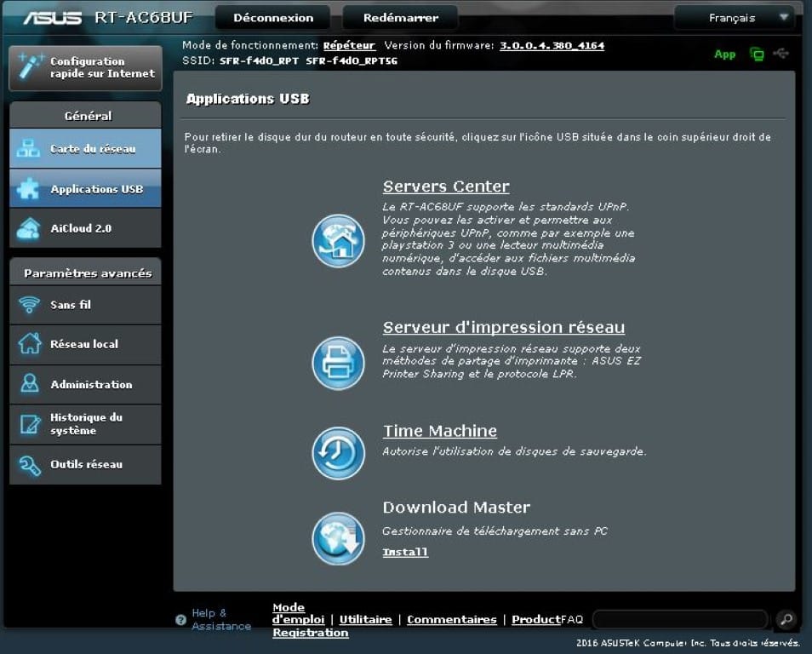Click the Help & Assistance label
Image resolution: width=812 pixels, height=654 pixels.
coord(221,620)
